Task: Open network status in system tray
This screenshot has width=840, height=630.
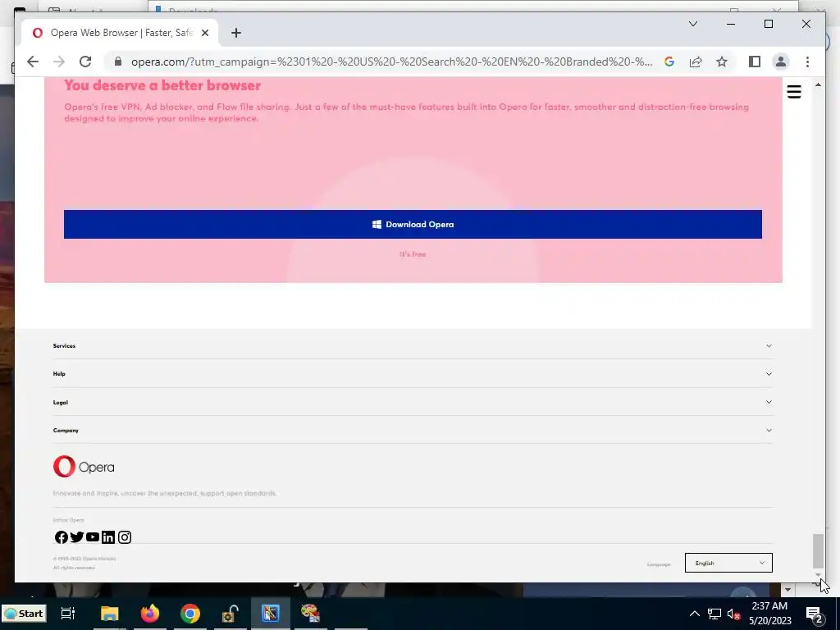Action: pos(714,614)
